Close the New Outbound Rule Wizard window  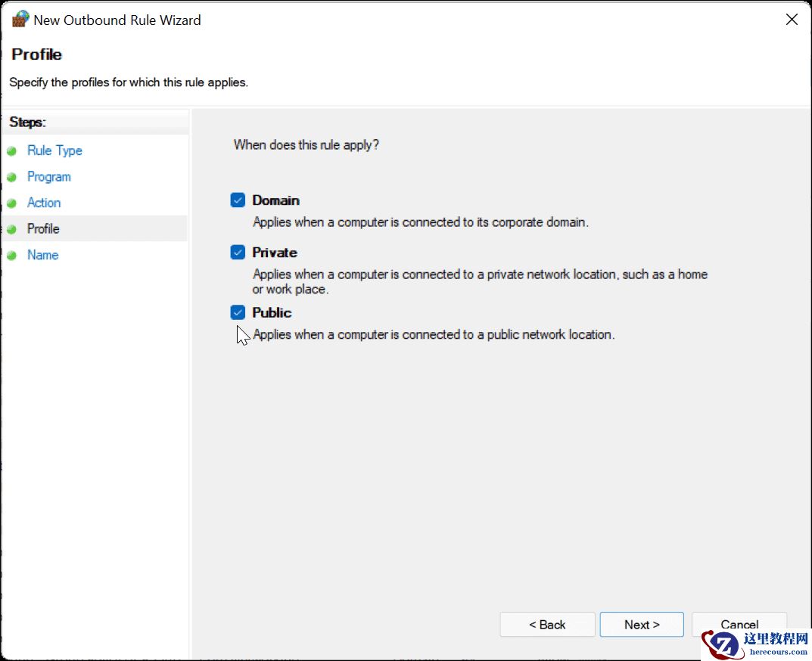[x=792, y=20]
